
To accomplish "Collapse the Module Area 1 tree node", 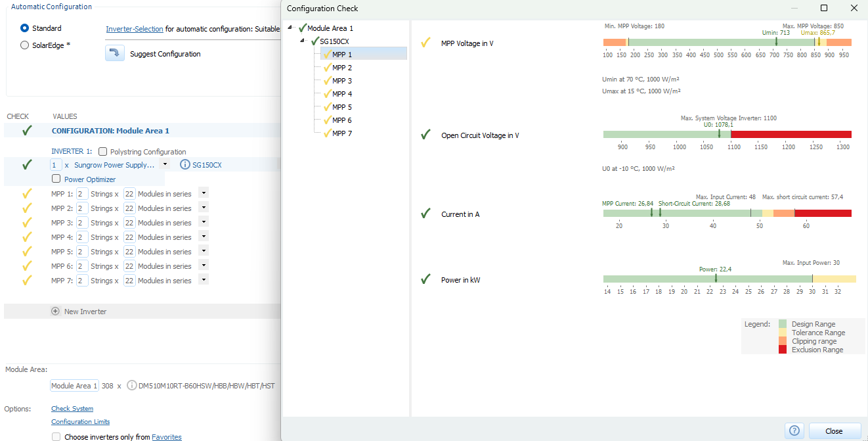I will tap(290, 28).
